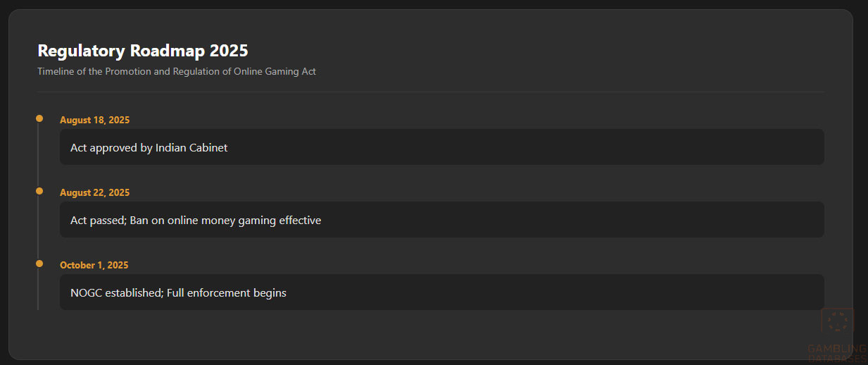
Task: Select the August 22 timeline marker dot
Action: [39, 191]
